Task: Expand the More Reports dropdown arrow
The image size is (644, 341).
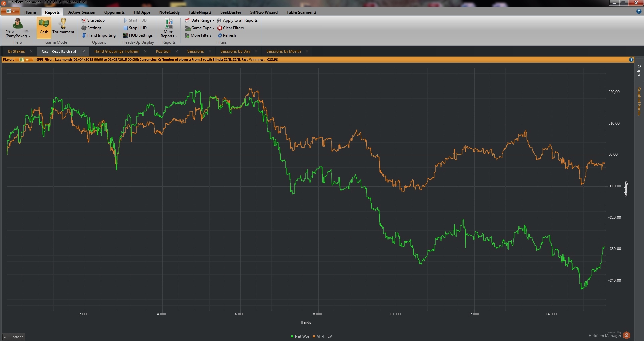Action: [x=176, y=36]
